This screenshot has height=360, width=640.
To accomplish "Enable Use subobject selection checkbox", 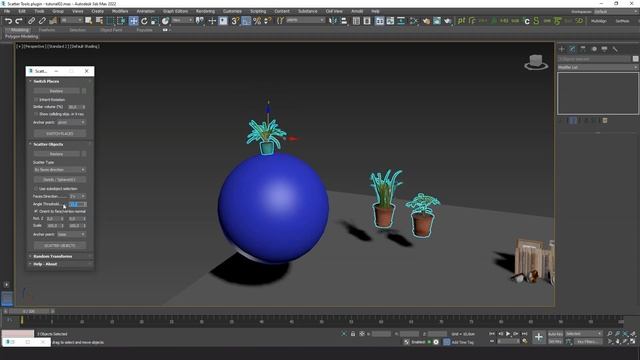I will click(36, 189).
